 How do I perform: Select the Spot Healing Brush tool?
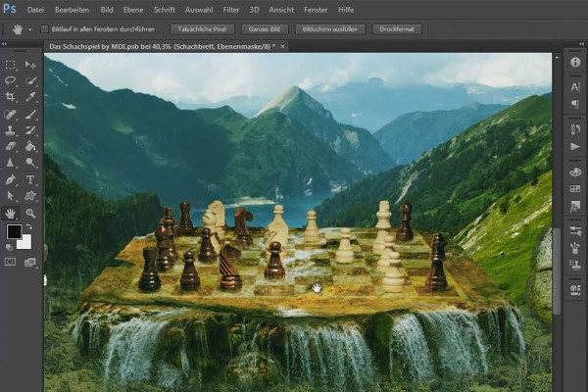coord(10,114)
